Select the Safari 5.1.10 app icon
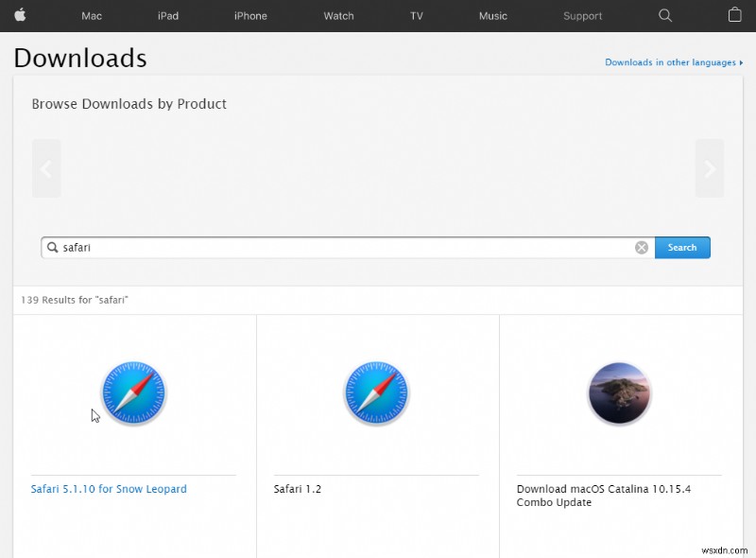This screenshot has width=756, height=558. coord(133,392)
